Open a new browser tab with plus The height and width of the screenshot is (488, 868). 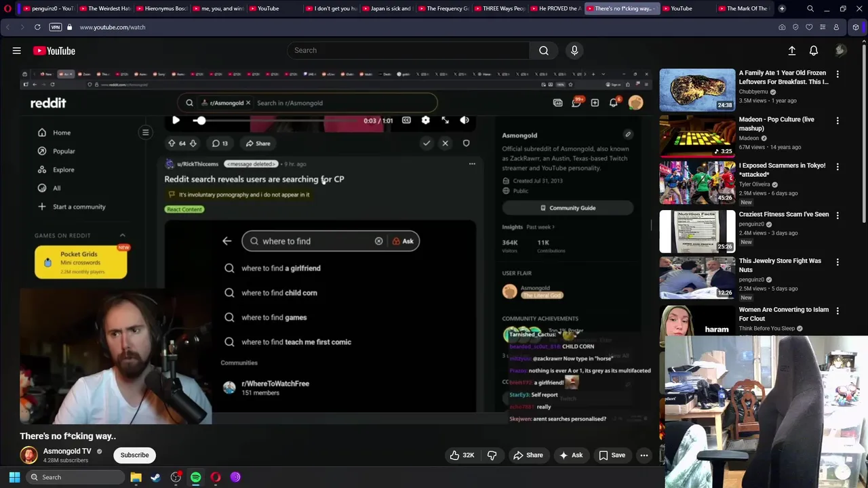[x=782, y=9]
